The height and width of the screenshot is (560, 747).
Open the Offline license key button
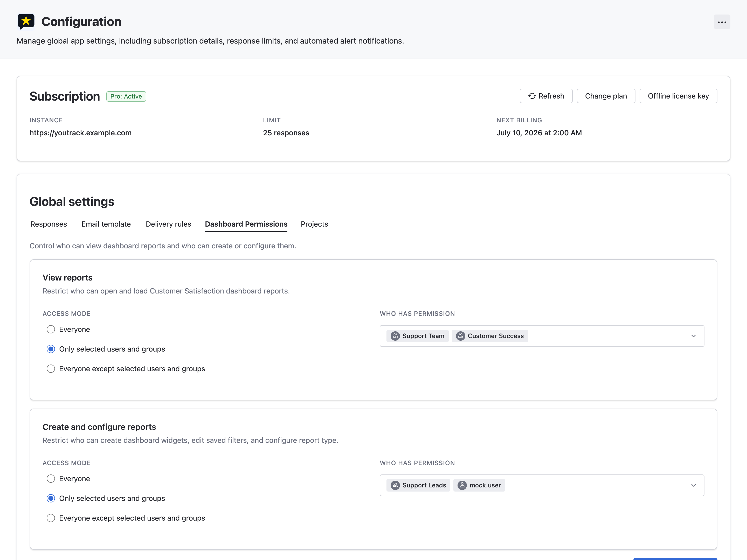(x=678, y=96)
